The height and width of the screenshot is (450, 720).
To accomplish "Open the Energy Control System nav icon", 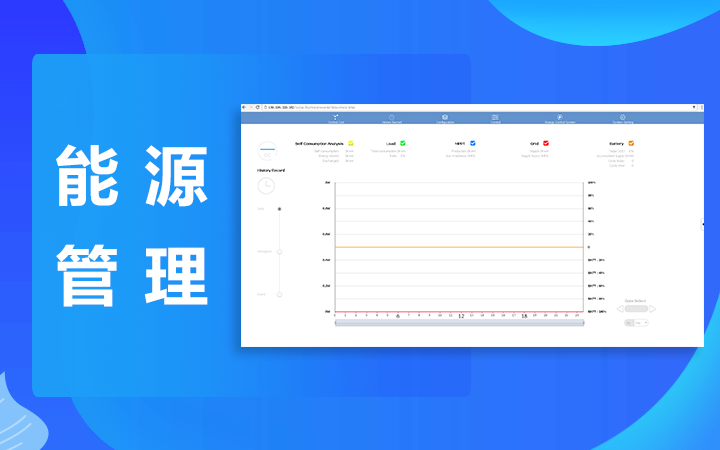I will point(560,118).
